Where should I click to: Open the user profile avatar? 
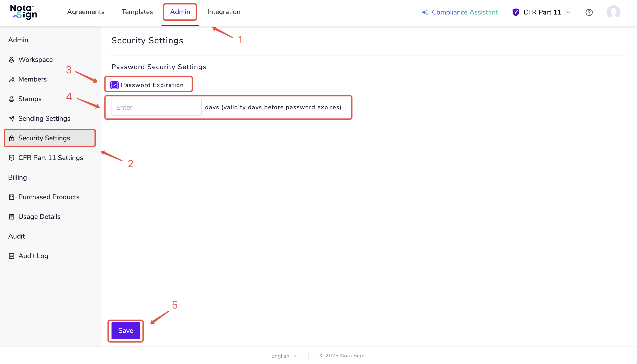click(613, 12)
